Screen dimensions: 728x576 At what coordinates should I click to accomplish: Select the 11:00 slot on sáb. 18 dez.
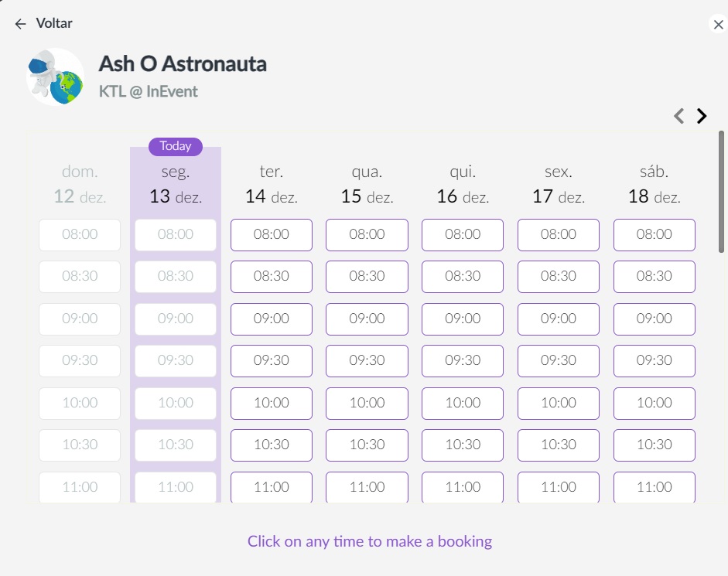[655, 487]
